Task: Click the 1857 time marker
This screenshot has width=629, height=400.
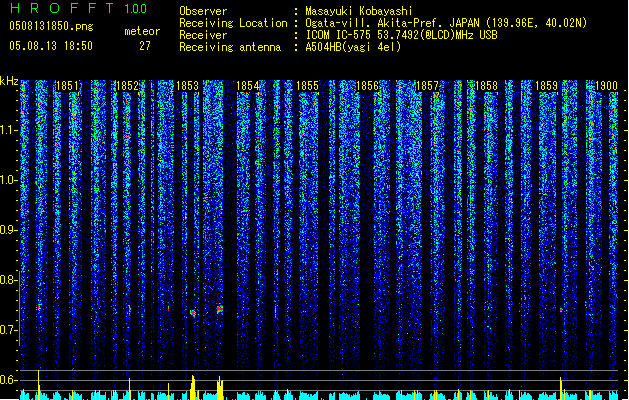Action: point(428,85)
